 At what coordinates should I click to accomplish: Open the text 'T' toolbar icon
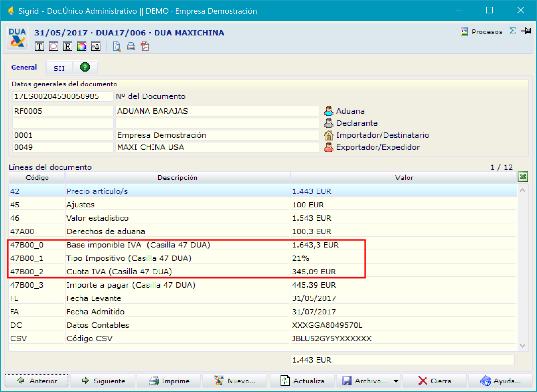point(40,46)
